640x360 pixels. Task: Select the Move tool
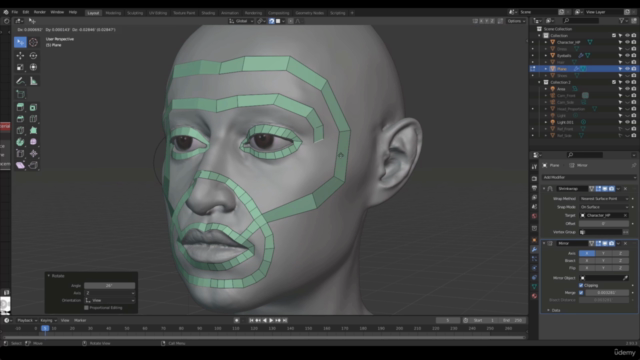(20, 56)
